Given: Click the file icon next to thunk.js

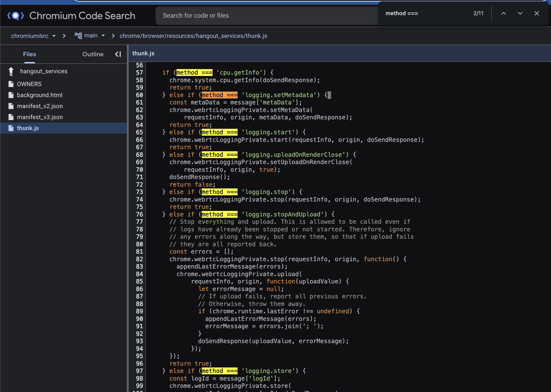Looking at the screenshot, I should (x=11, y=128).
